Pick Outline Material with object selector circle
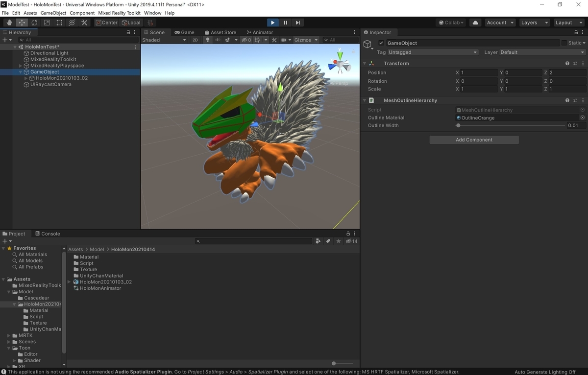588x375 pixels. pos(583,117)
